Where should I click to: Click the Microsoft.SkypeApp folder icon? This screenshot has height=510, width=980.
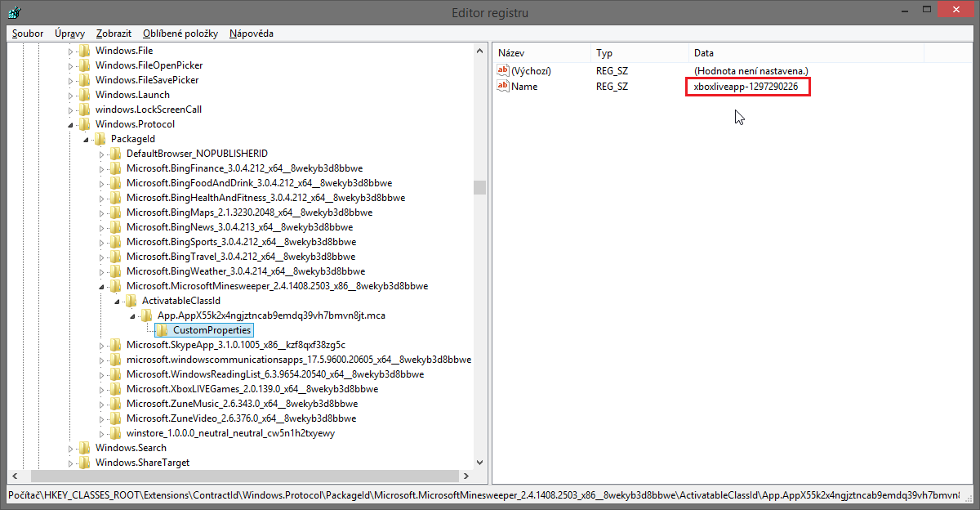click(116, 345)
